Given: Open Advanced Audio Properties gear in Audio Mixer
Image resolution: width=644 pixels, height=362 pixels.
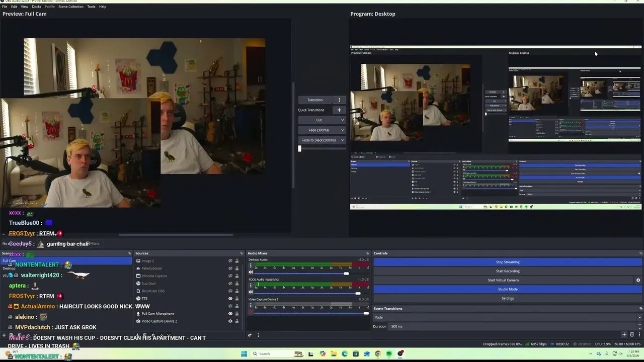Looking at the screenshot, I should click(x=250, y=335).
